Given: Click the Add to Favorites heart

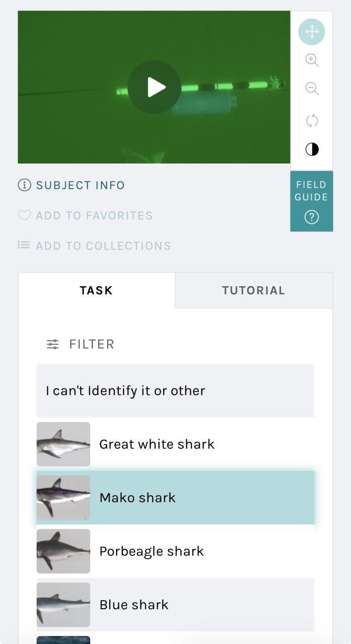Looking at the screenshot, I should coord(24,215).
